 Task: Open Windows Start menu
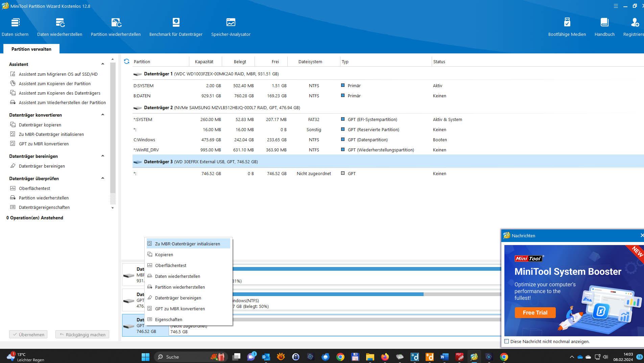145,357
